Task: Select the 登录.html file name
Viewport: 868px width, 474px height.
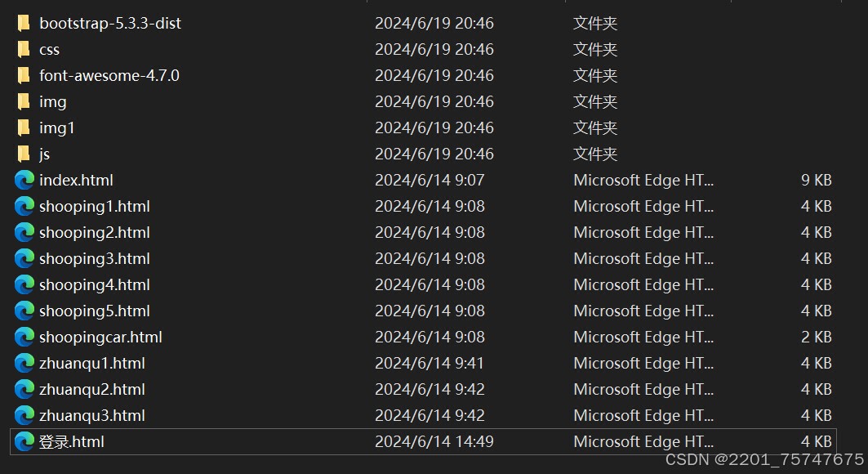Action: [71, 442]
